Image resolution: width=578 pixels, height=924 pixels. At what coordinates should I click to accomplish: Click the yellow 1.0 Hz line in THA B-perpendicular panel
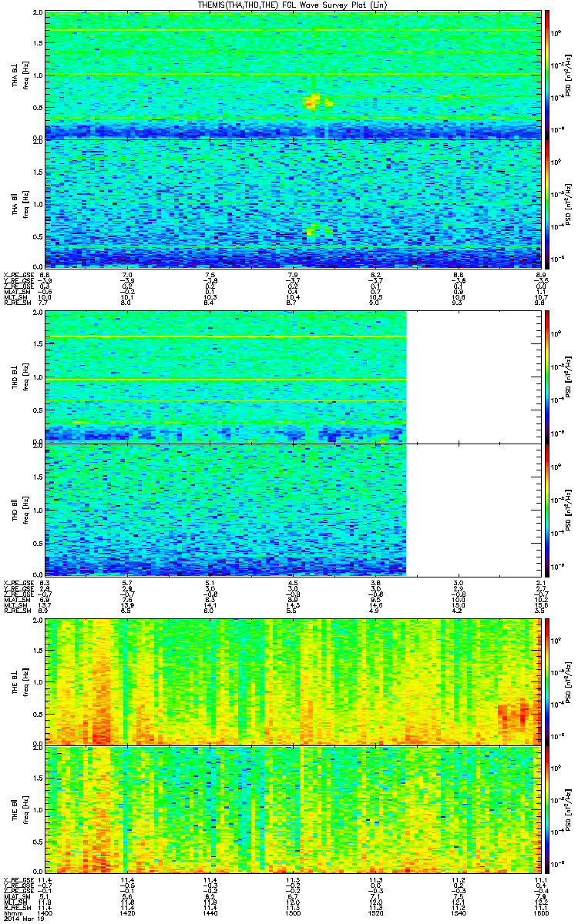[x=292, y=74]
